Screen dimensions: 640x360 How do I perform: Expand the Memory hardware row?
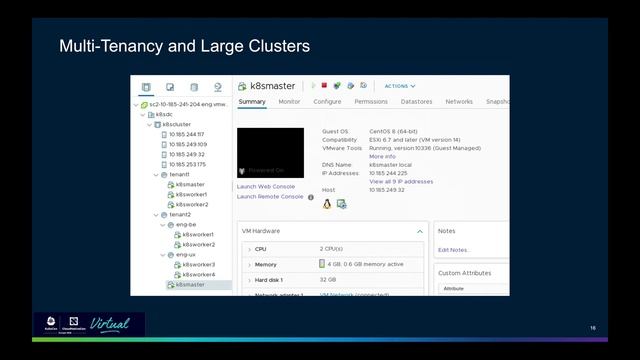[x=249, y=265]
